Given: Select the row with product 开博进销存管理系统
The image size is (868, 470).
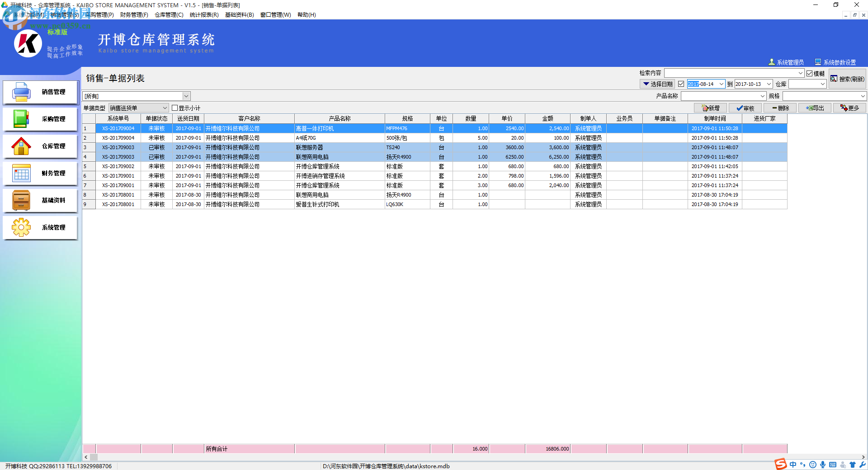Looking at the screenshot, I should 435,176.
